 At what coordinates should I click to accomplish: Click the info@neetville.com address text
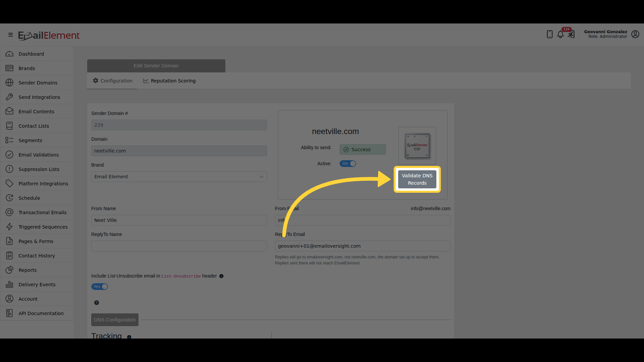431,208
